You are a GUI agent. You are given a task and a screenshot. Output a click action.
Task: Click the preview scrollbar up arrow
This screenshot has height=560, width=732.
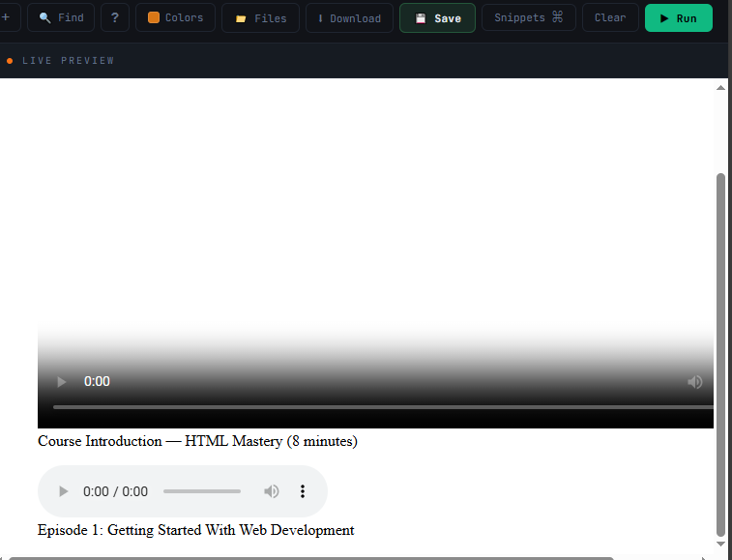point(720,87)
